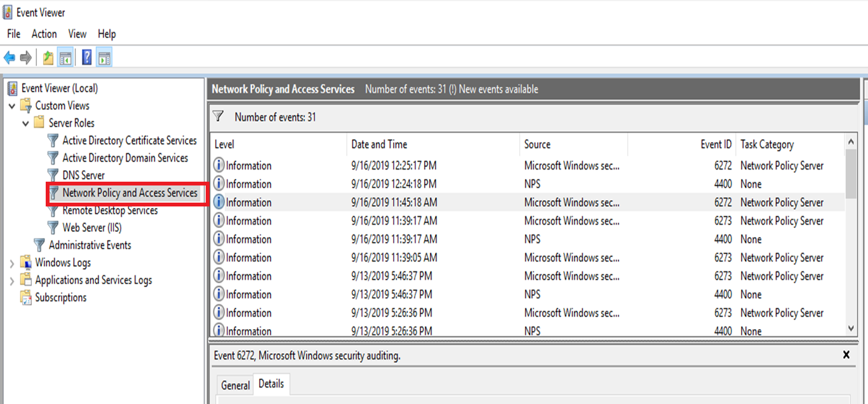
Task: Select the DNS Server custom view
Action: coord(83,175)
